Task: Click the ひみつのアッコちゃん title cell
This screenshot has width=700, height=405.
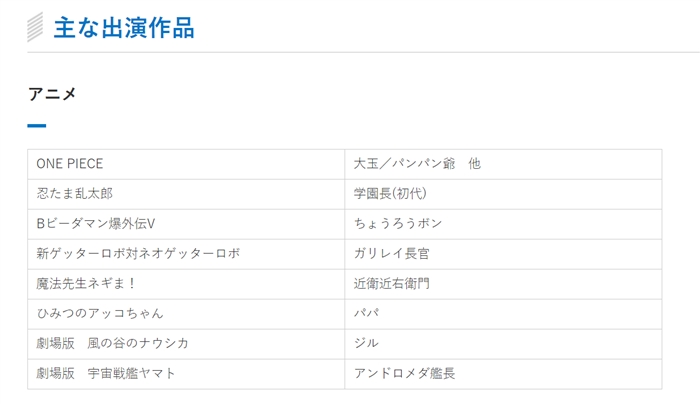Action: (x=100, y=313)
